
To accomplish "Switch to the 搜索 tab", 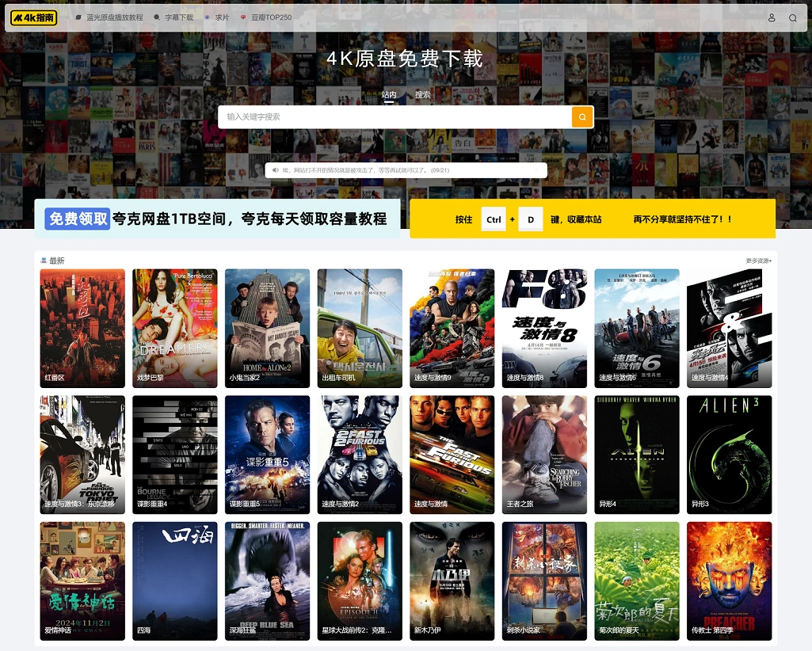I will 423,95.
